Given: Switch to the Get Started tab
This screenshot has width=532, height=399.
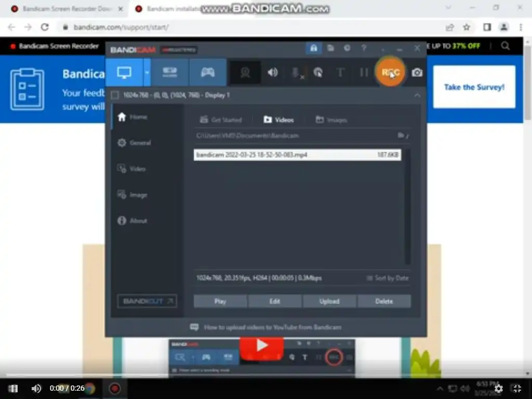Looking at the screenshot, I should [x=221, y=120].
